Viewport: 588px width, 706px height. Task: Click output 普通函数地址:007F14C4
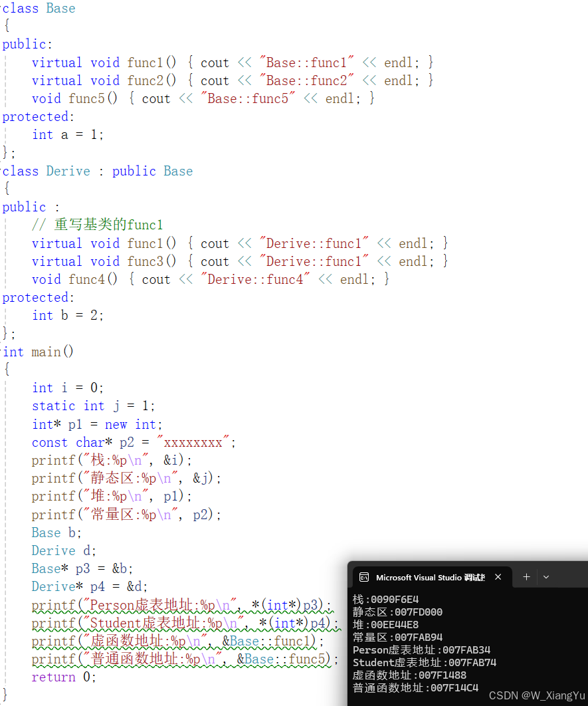(x=415, y=687)
